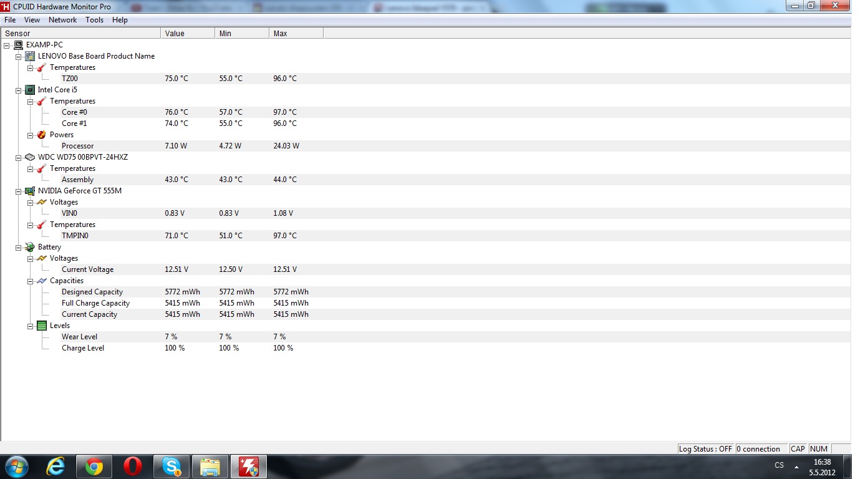Open the Help menu
This screenshot has width=868, height=479.
[120, 20]
